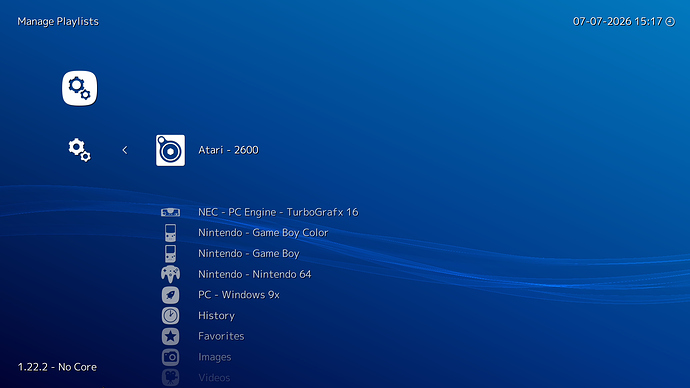Select the Images camera icon
This screenshot has height=388, width=690.
pyautogui.click(x=170, y=357)
